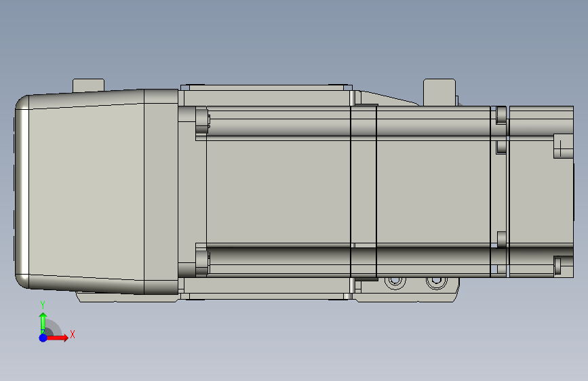Click the red X axis arrow of the triad

tap(56, 338)
